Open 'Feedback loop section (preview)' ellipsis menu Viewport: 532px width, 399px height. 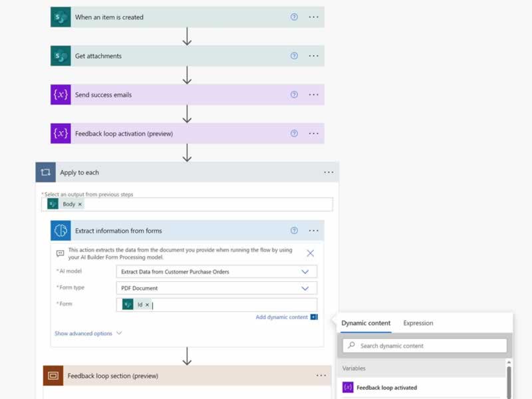[321, 376]
